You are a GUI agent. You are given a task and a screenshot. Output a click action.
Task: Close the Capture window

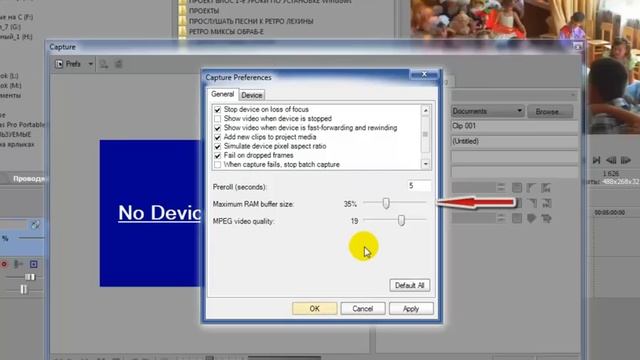tap(578, 47)
